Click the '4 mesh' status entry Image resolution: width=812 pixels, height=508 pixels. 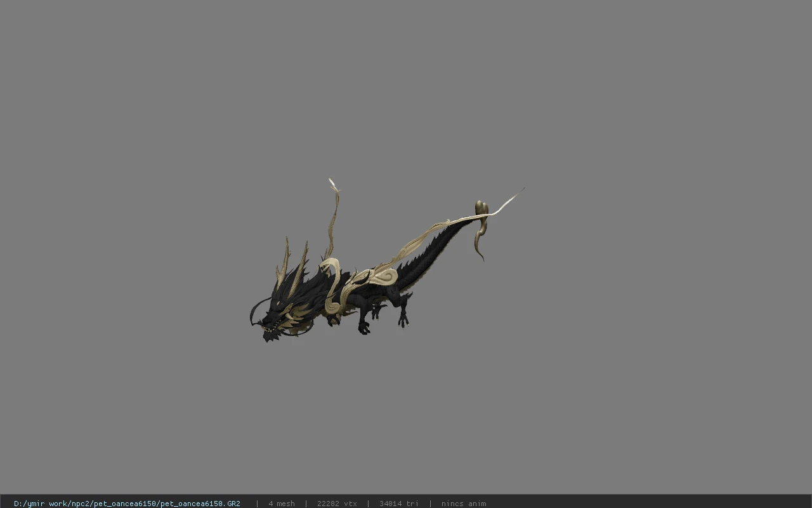pyautogui.click(x=282, y=504)
